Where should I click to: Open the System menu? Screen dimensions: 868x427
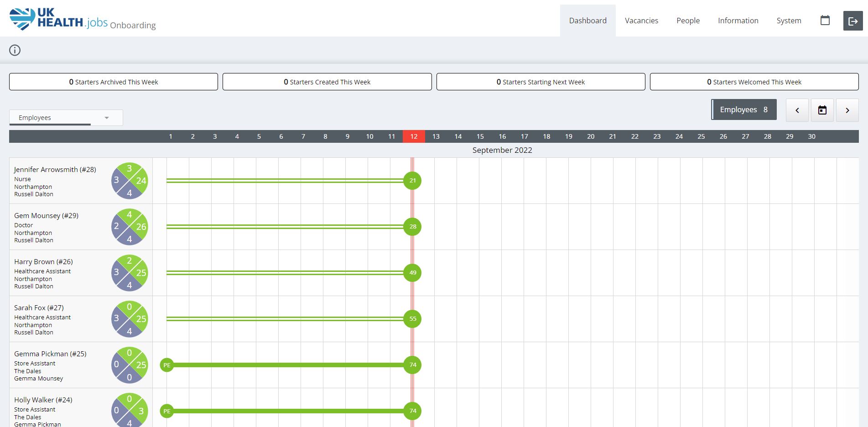click(788, 21)
